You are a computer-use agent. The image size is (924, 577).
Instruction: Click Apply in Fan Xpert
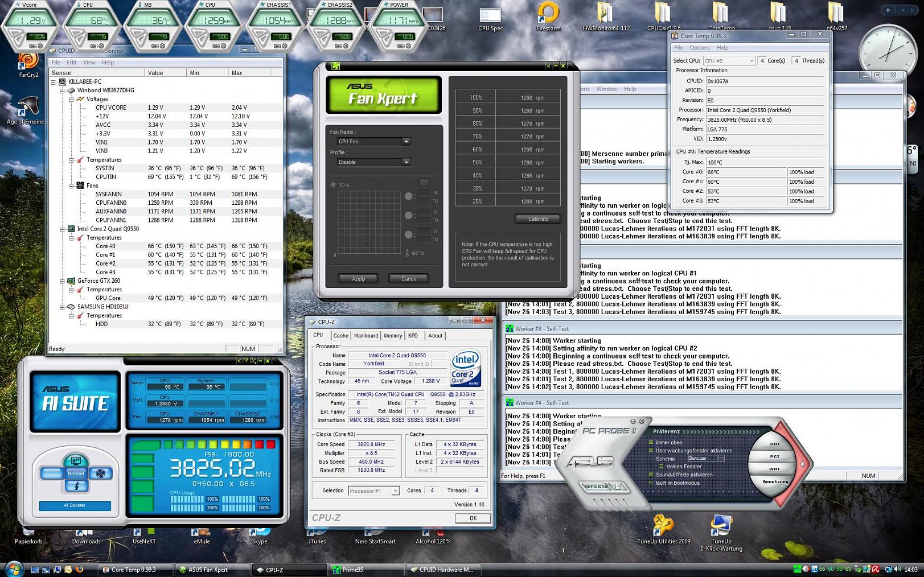pyautogui.click(x=358, y=279)
